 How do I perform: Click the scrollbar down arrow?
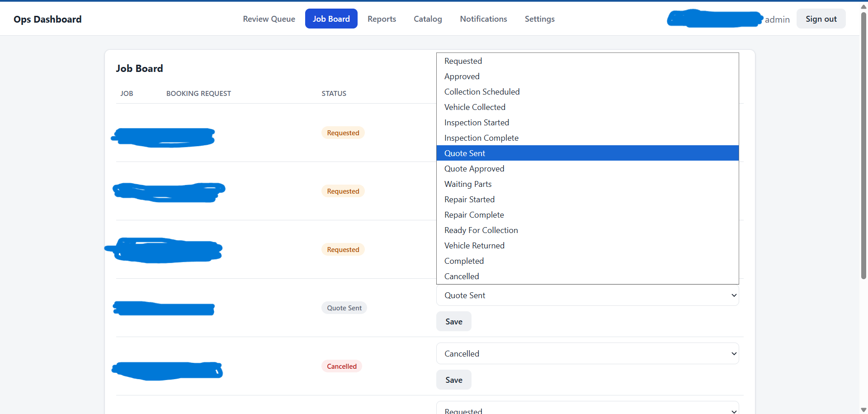click(863, 410)
